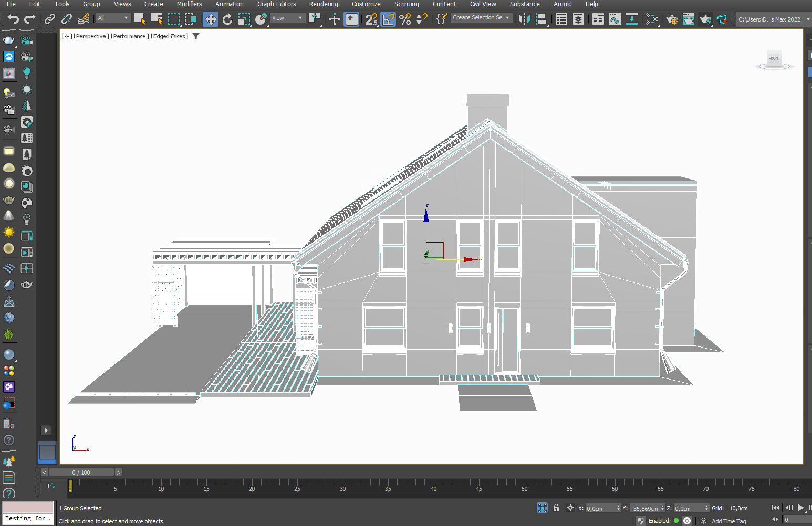Open the Curve Editor icon
This screenshot has width=812, height=526.
click(x=615, y=19)
